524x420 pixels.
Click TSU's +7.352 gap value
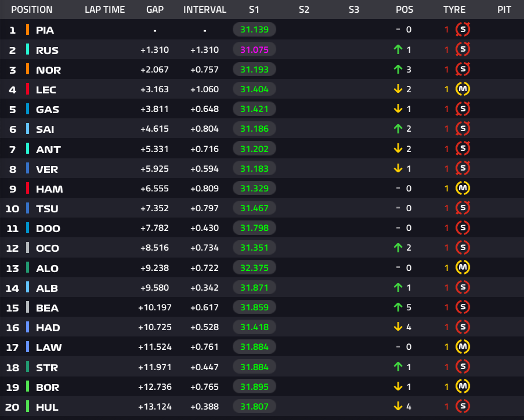click(x=154, y=208)
